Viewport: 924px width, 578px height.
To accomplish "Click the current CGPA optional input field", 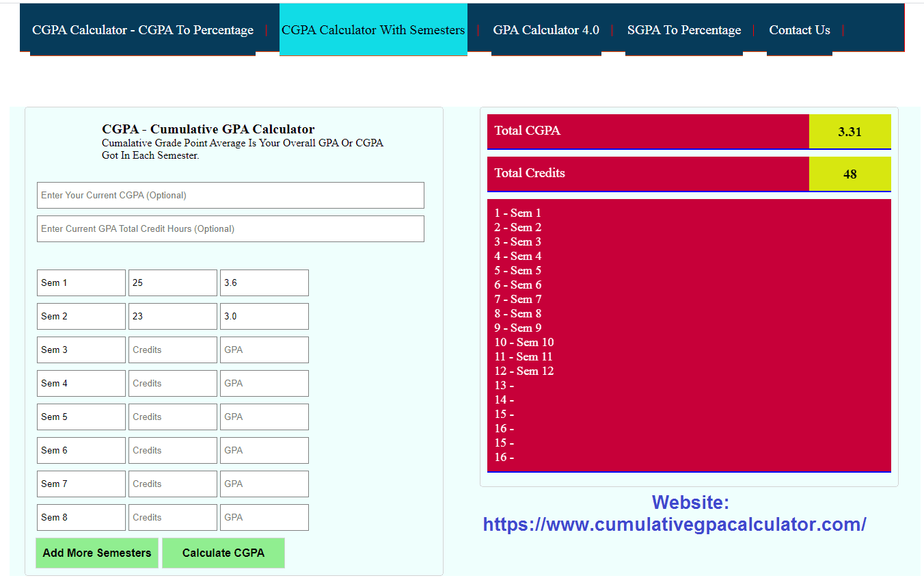I will [x=230, y=195].
